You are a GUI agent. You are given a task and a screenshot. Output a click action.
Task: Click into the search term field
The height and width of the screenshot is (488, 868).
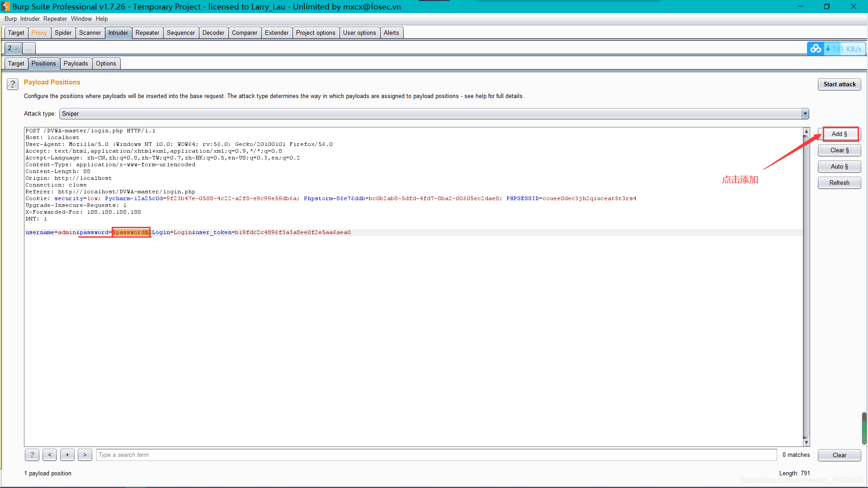(436, 455)
